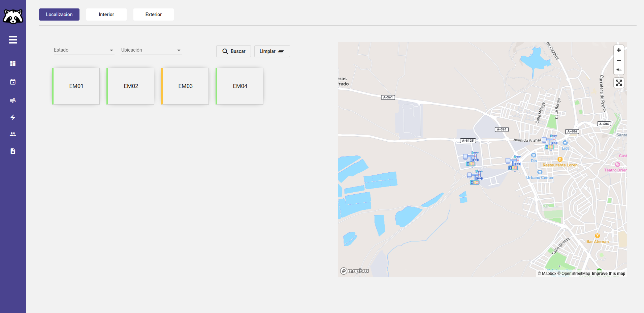The height and width of the screenshot is (313, 644).
Task: Zoom out on the map
Action: coord(619,60)
